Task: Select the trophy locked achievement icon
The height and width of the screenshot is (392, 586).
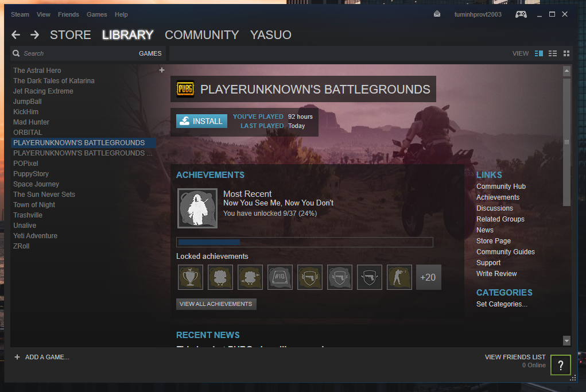Action: click(191, 277)
